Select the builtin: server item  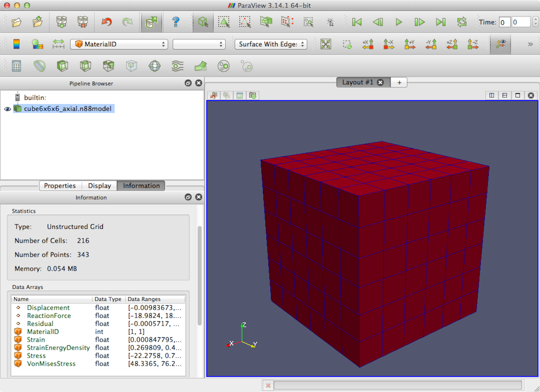tap(35, 97)
